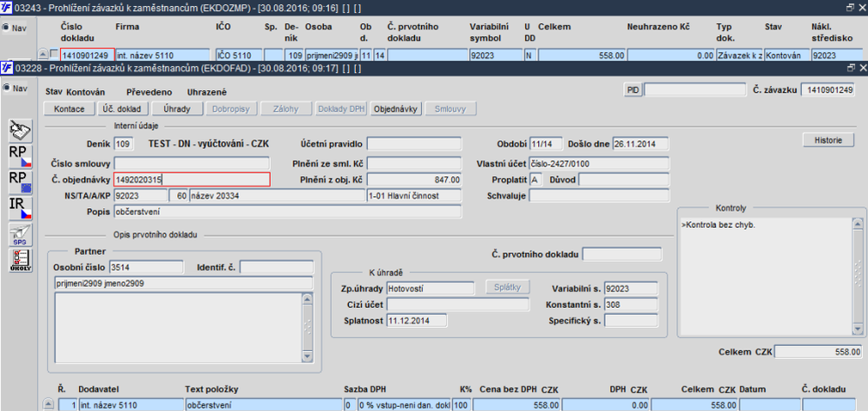The image size is (868, 411).
Task: Open the RP icon with Czech flag
Action: 21,157
